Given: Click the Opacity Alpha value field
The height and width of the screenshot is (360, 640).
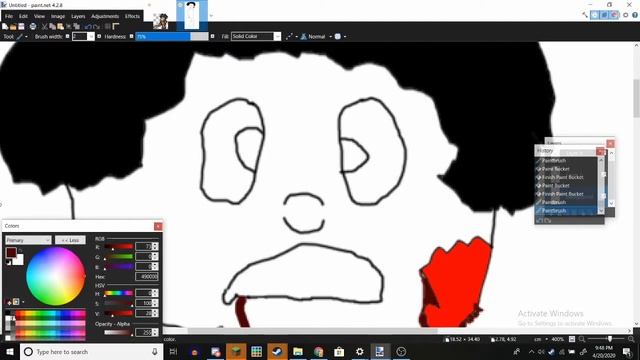Looking at the screenshot, I should tap(144, 333).
